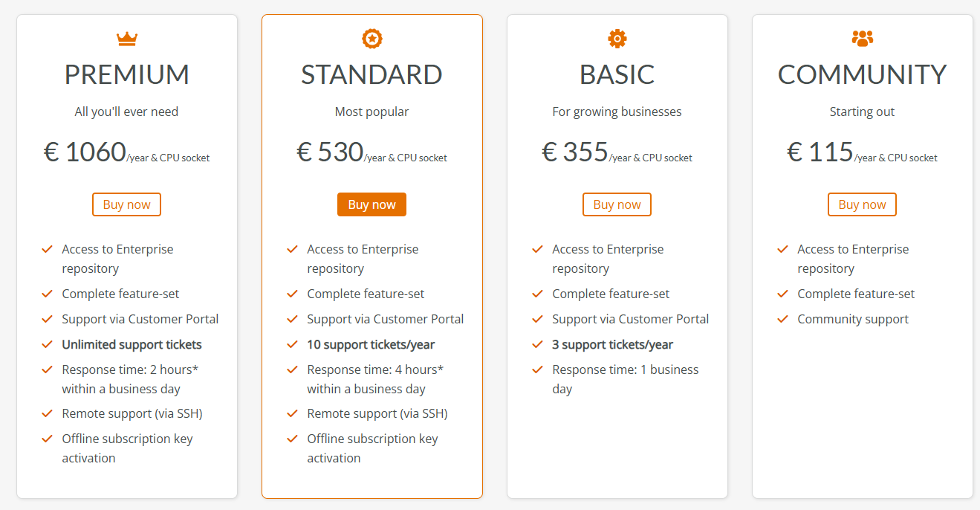The width and height of the screenshot is (980, 510).
Task: Click checkmark beside Unlimited support tickets
Action: [x=48, y=344]
